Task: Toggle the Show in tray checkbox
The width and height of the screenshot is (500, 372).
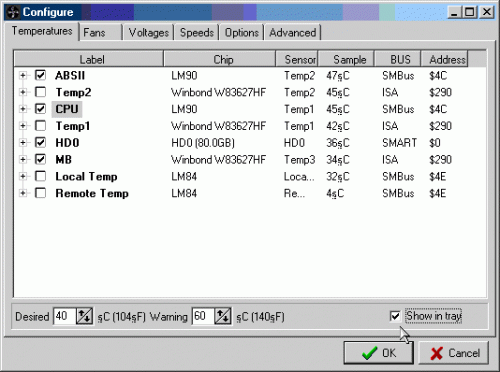Action: click(395, 316)
